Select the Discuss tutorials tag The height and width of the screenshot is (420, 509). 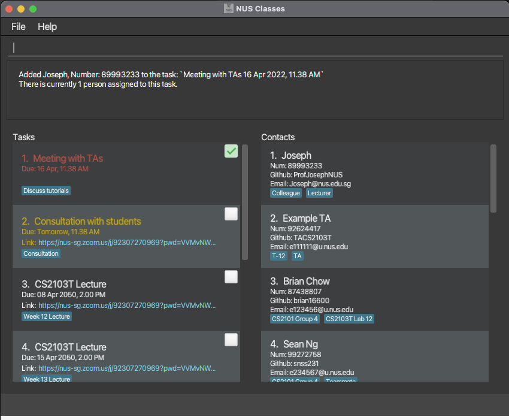click(46, 191)
